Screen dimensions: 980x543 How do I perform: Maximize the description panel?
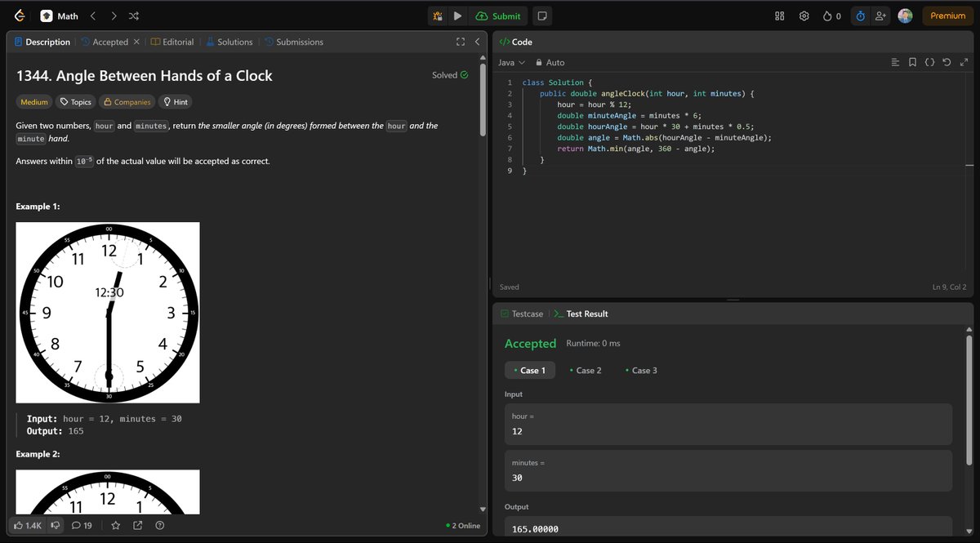click(461, 42)
